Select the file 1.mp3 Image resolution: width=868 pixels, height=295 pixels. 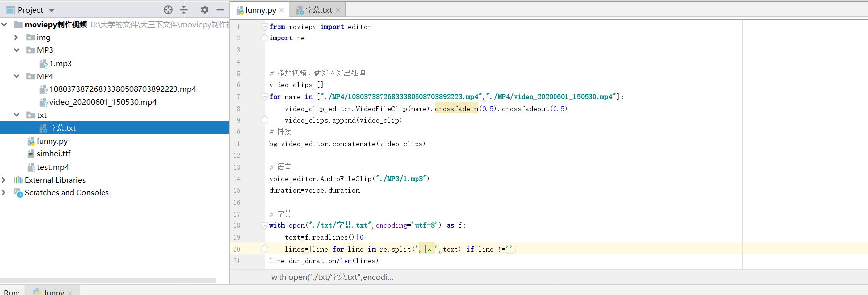click(61, 63)
